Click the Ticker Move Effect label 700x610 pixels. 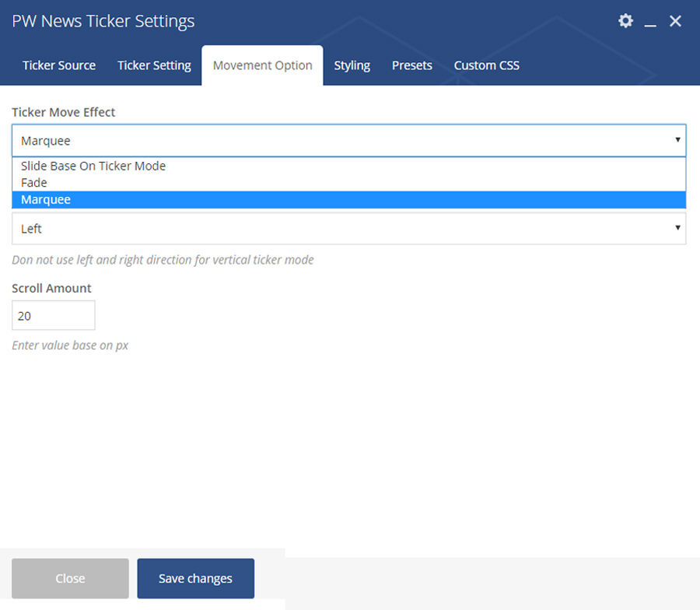(x=63, y=112)
